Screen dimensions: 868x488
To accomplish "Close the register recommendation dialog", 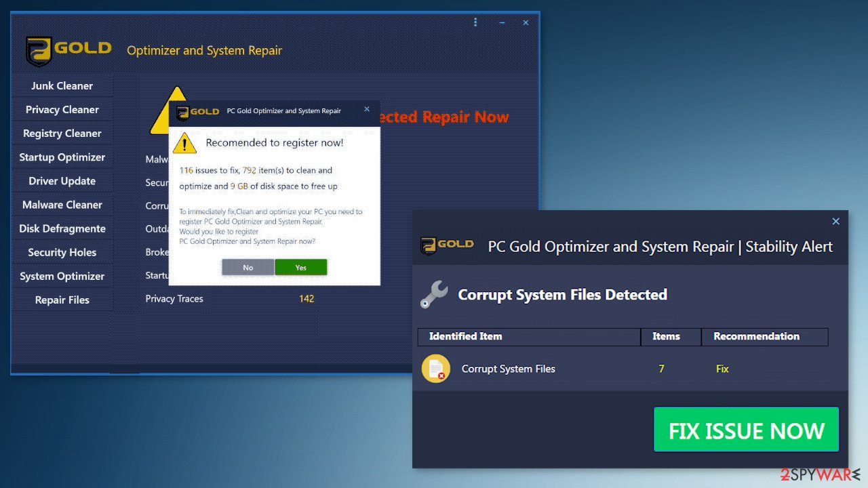I will click(x=367, y=109).
